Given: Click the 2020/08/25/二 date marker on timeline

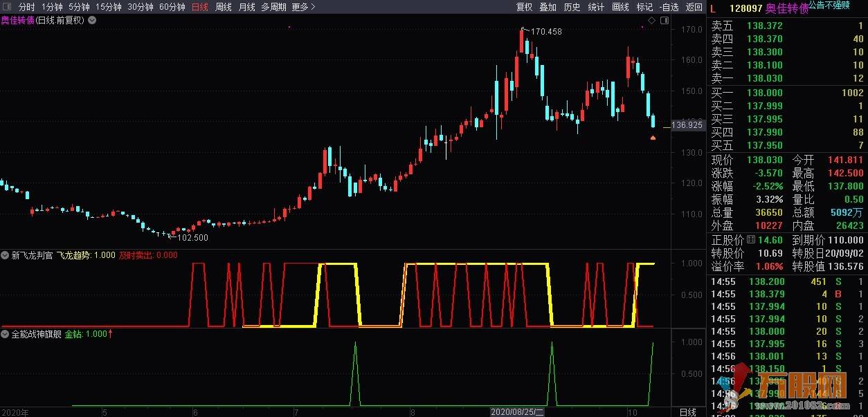Looking at the screenshot, I should click(x=518, y=411).
